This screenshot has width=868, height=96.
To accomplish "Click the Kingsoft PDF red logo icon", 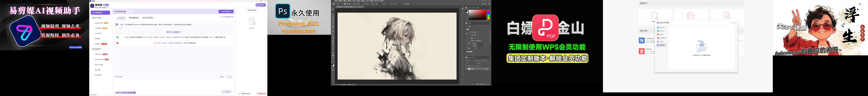I will click(545, 28).
